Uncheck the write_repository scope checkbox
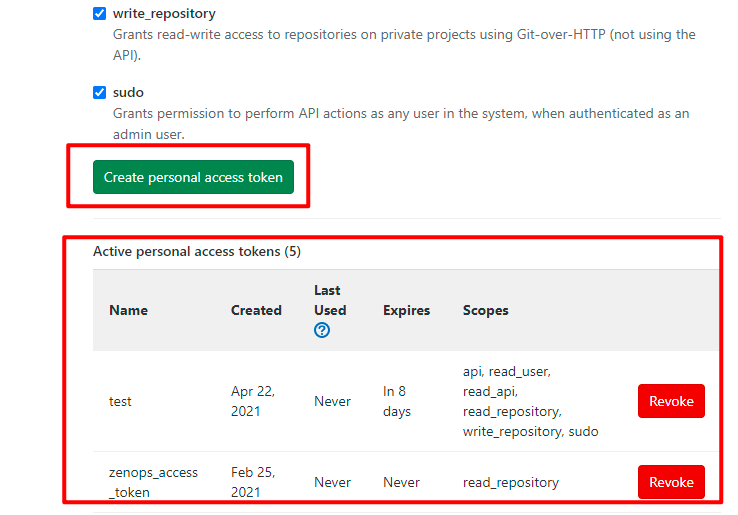The height and width of the screenshot is (515, 738). (x=100, y=14)
